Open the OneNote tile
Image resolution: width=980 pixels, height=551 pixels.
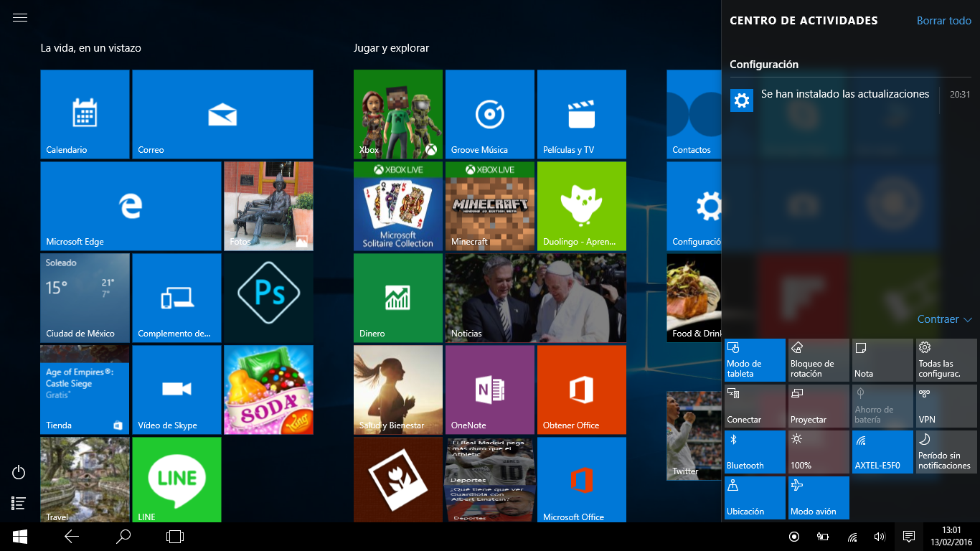pos(490,390)
